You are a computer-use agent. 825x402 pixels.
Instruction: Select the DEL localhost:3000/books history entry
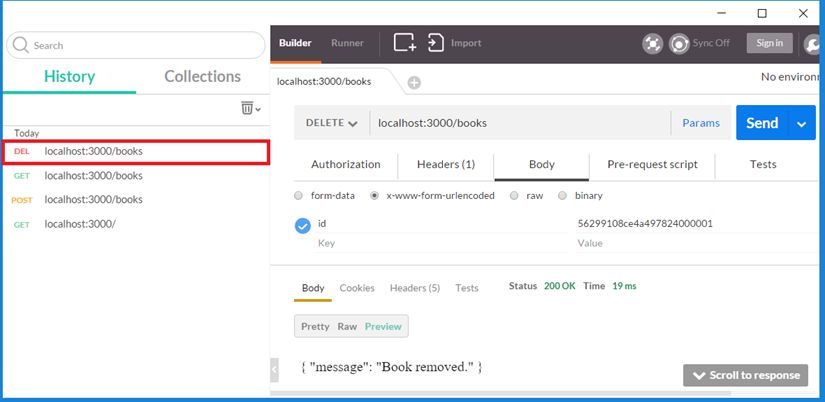click(x=136, y=152)
